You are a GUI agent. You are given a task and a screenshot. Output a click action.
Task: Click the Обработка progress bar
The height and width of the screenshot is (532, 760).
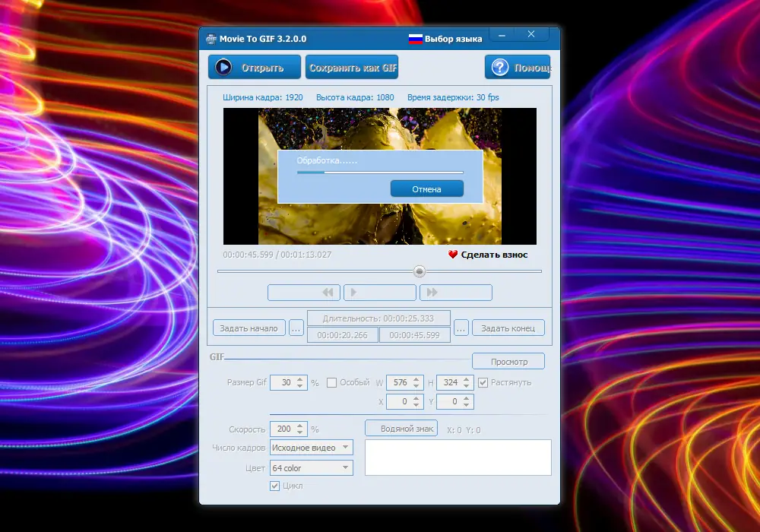pyautogui.click(x=380, y=173)
